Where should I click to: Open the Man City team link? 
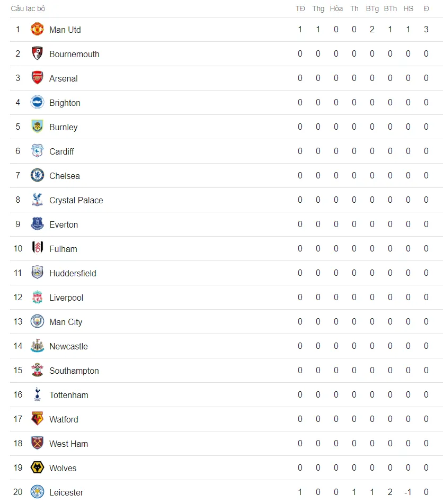[x=66, y=322]
